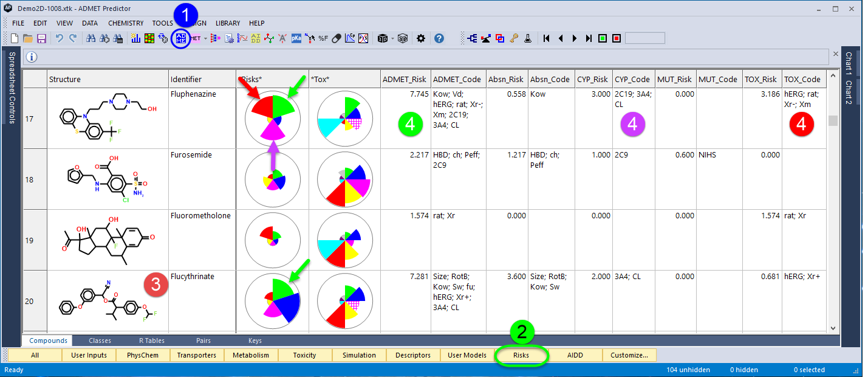This screenshot has width=868, height=377.
Task: Open the dropdown arrow beside the MET icon
Action: coord(205,38)
